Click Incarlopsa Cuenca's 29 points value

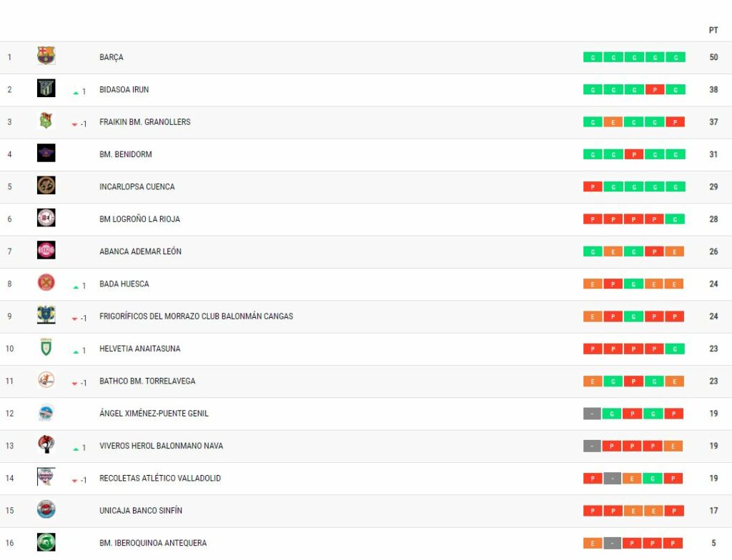coord(713,186)
